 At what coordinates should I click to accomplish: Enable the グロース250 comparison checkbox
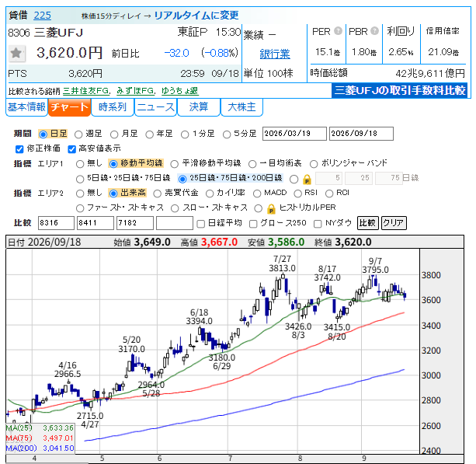tap(253, 224)
